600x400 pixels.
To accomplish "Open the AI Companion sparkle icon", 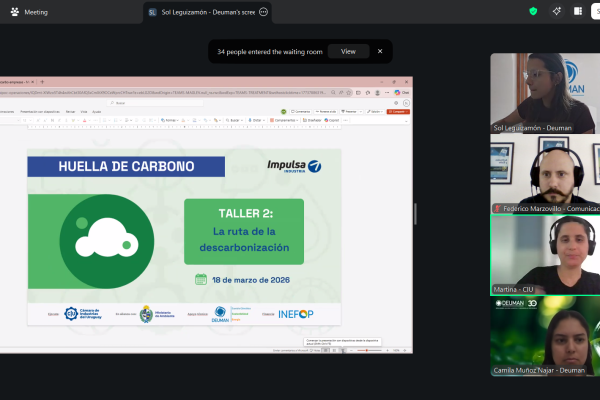I will click(556, 11).
